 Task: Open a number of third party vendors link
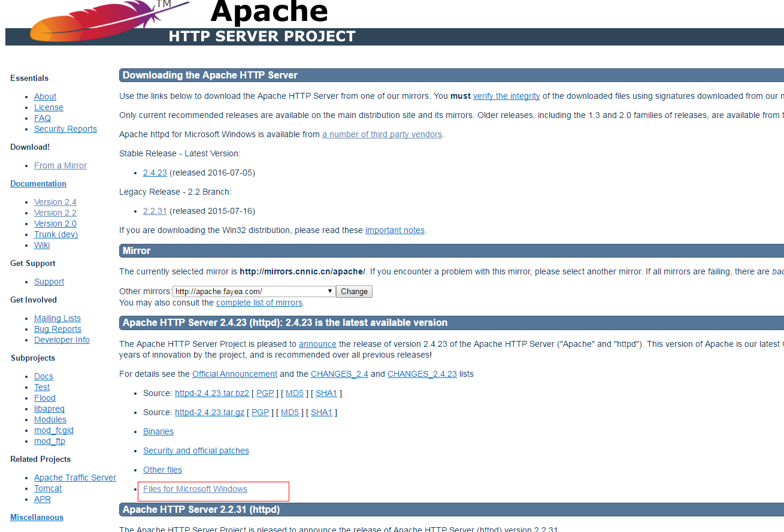pos(382,134)
